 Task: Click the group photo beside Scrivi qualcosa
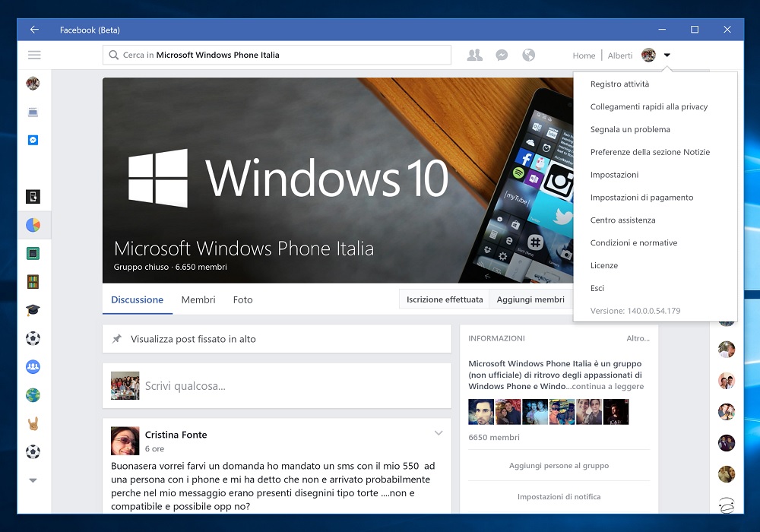[125, 385]
